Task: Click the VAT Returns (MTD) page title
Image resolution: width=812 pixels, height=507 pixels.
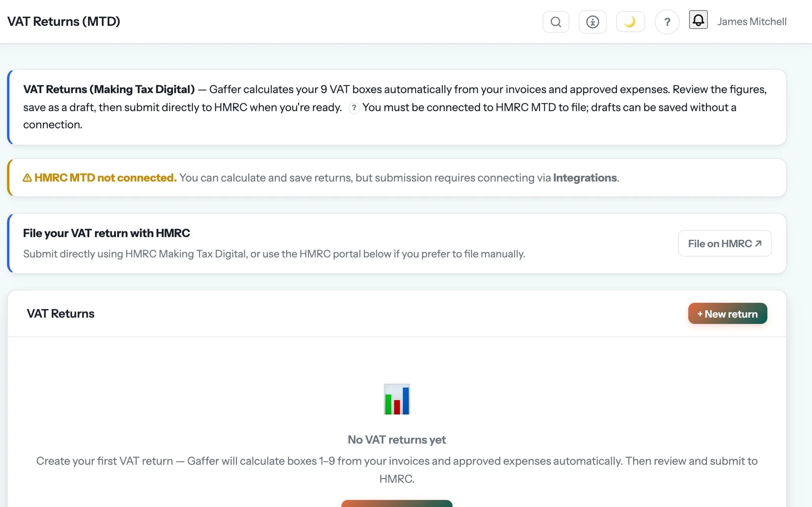Action: (x=63, y=22)
